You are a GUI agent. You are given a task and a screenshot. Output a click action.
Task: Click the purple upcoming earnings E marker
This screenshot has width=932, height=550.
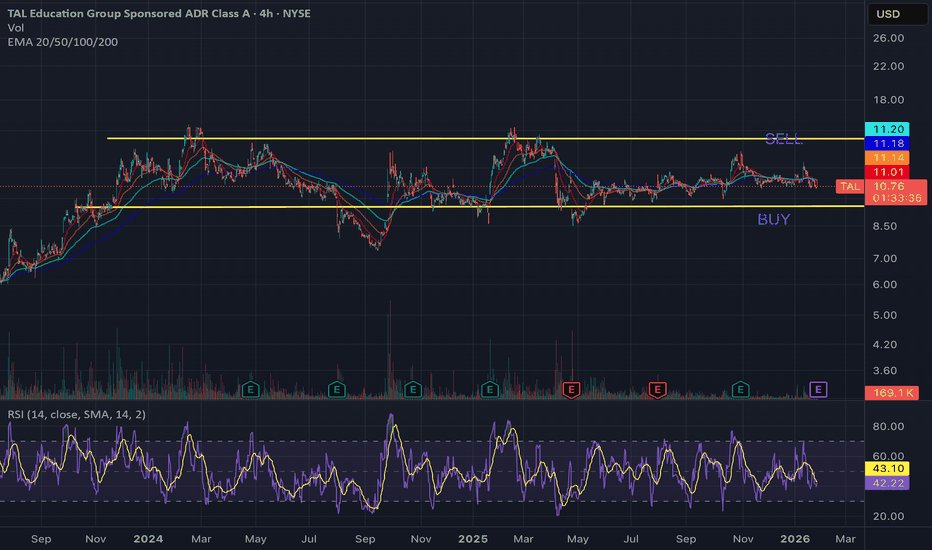coord(819,389)
